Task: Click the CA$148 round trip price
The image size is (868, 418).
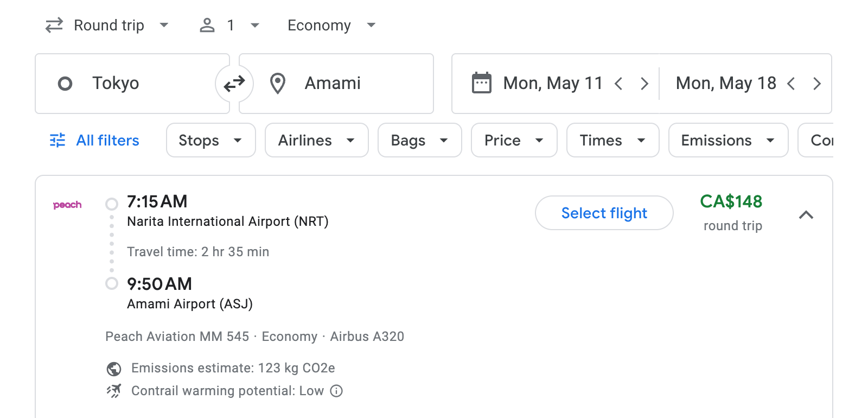Action: 731,202
